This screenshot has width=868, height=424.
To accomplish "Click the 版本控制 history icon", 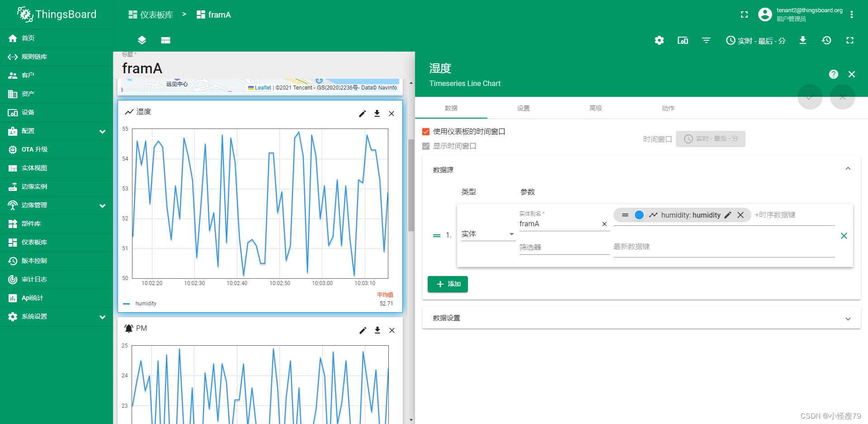I will pos(13,261).
